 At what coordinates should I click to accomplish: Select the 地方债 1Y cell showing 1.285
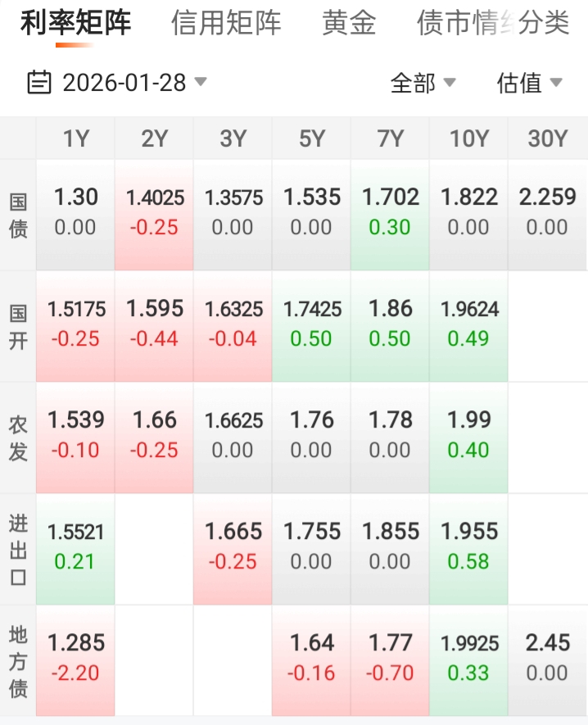point(75,660)
